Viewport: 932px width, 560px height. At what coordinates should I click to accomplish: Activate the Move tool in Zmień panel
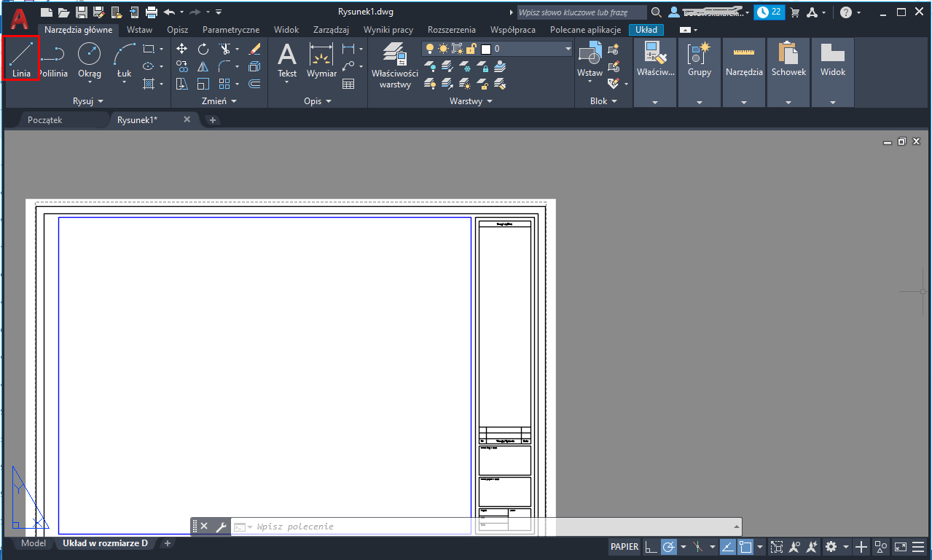(x=182, y=50)
